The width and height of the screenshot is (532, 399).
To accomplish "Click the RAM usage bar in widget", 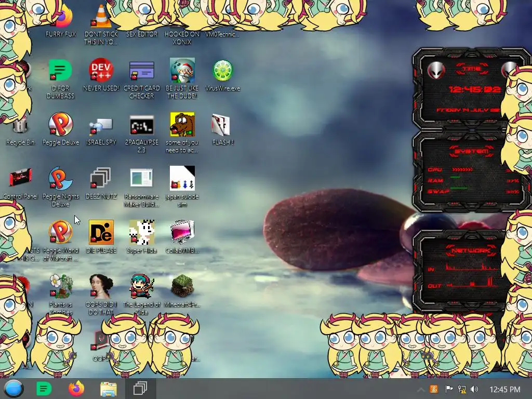I will tap(455, 177).
